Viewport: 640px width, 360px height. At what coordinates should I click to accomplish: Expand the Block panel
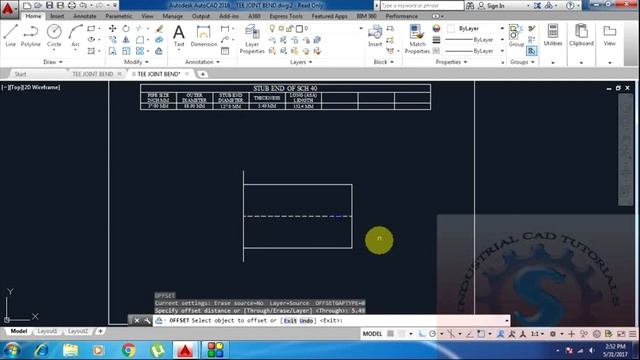click(384, 62)
